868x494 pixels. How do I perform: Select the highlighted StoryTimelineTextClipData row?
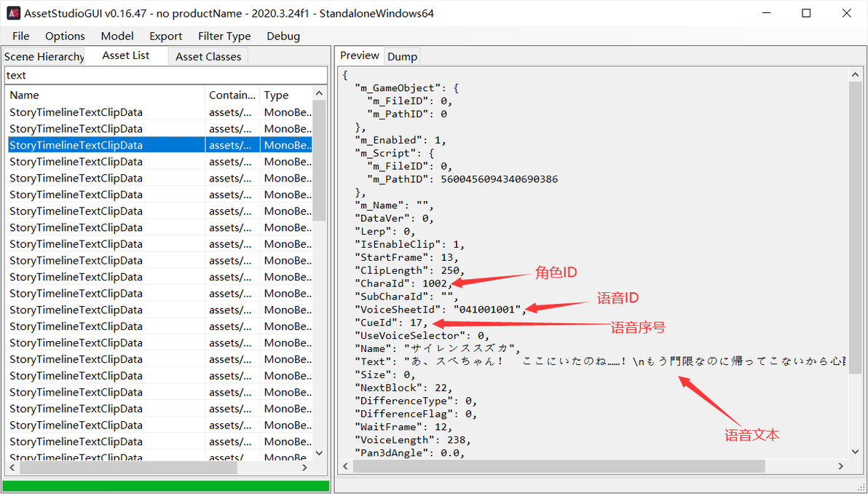tap(159, 145)
